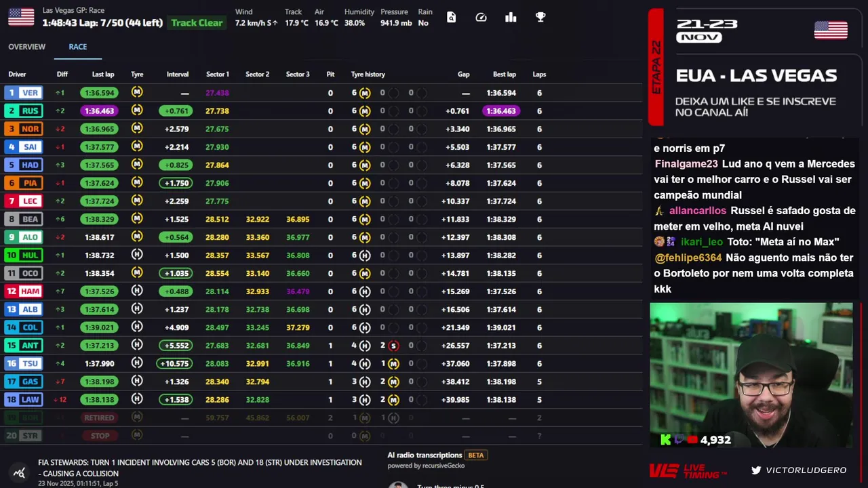Screen dimensions: 868x488
Task: Sort by the Tyre history column header
Action: (368, 75)
